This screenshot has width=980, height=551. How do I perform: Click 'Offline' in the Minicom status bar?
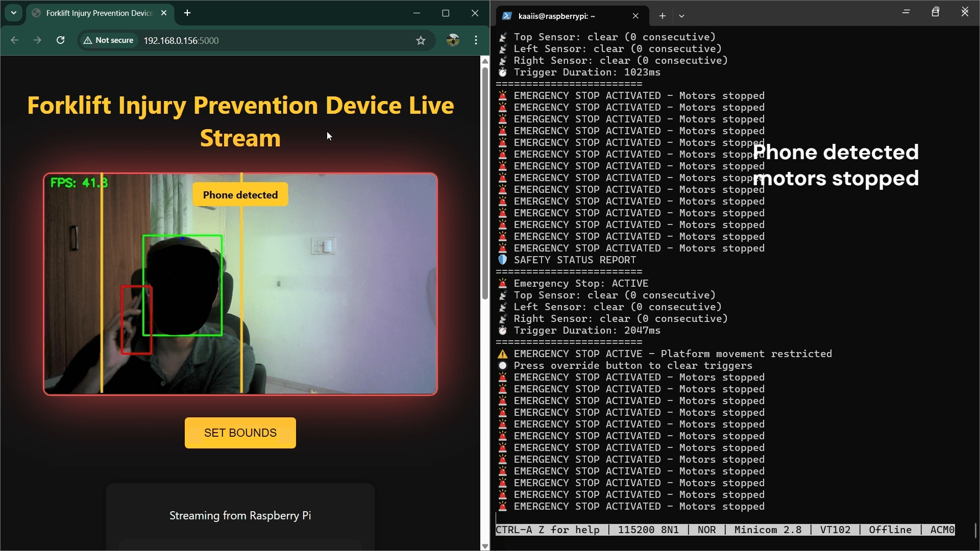[890, 530]
